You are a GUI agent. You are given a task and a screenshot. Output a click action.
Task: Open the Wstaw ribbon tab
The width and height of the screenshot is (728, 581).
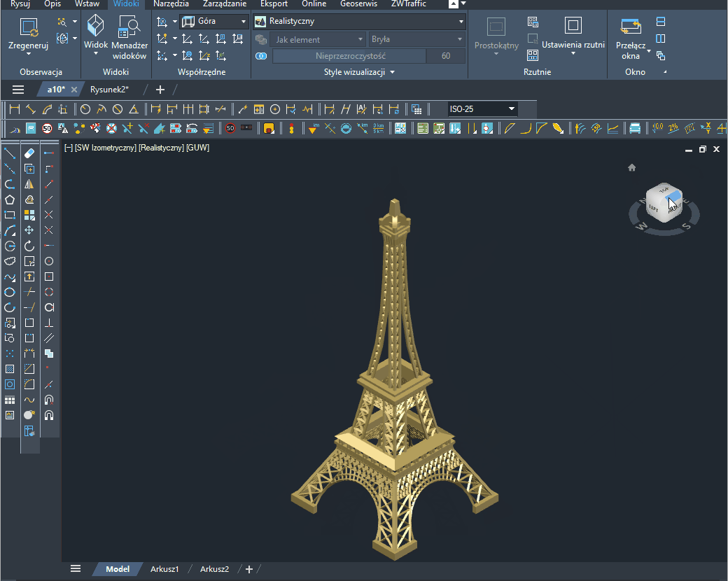[x=87, y=3]
